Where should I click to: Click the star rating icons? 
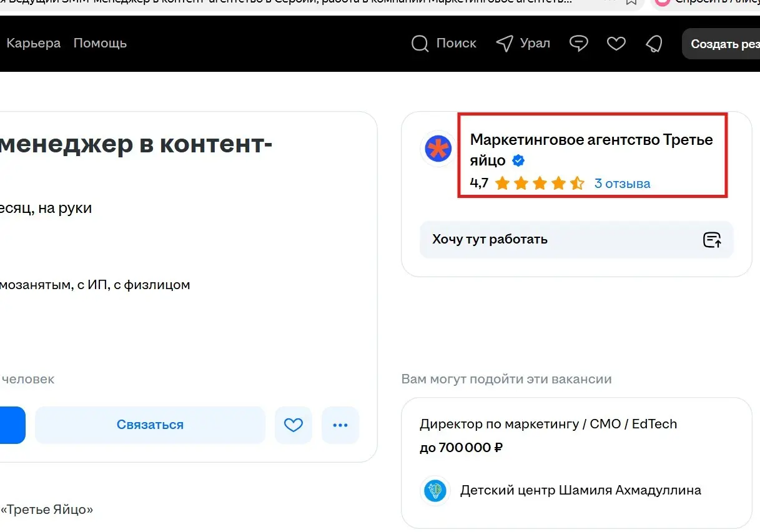click(x=540, y=184)
